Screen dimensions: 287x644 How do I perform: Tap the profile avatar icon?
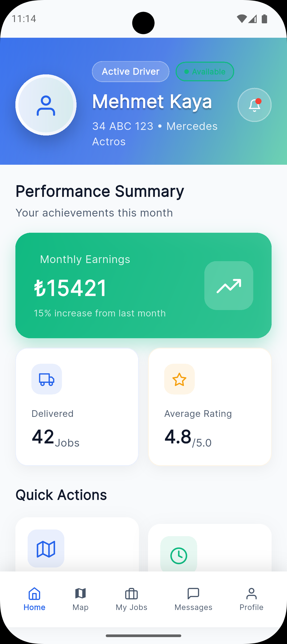pyautogui.click(x=46, y=105)
